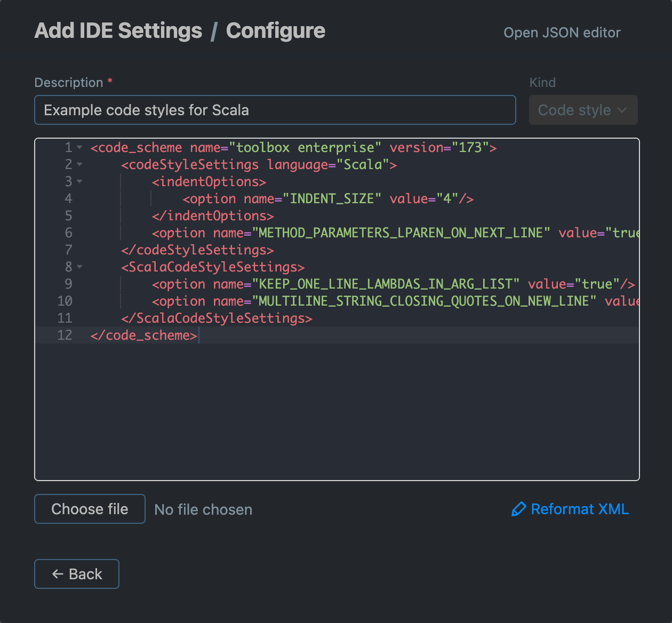Trigger Reformat XML
The height and width of the screenshot is (623, 672).
coord(579,509)
